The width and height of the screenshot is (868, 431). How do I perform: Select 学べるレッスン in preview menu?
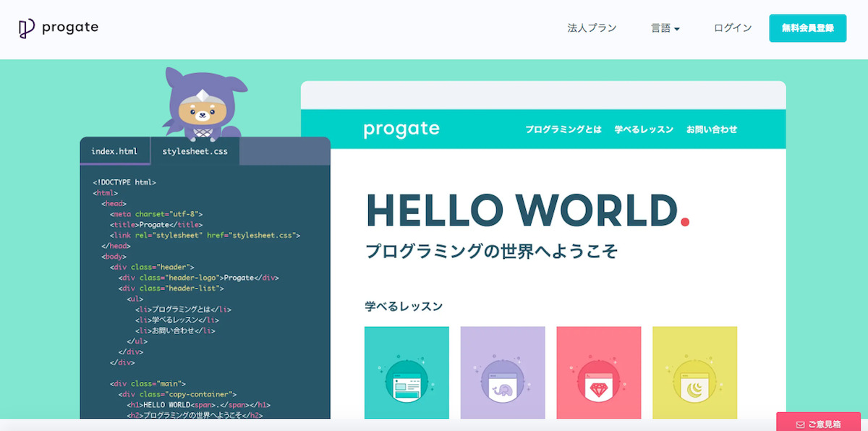[644, 129]
